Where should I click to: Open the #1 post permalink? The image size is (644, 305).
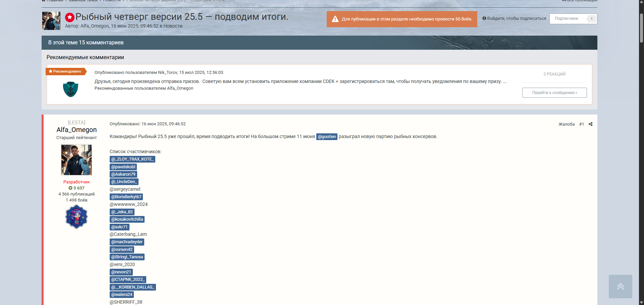[582, 124]
